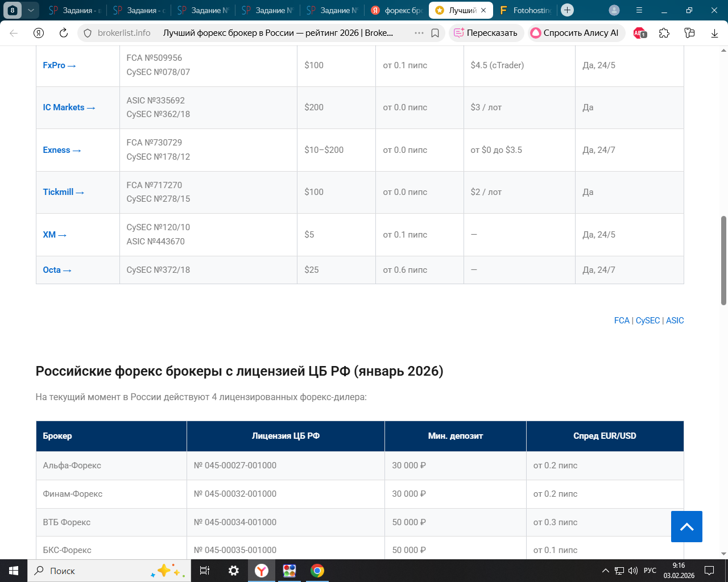Viewport: 728px width, 582px height.
Task: Open Google Chrome from the taskbar
Action: pos(317,571)
